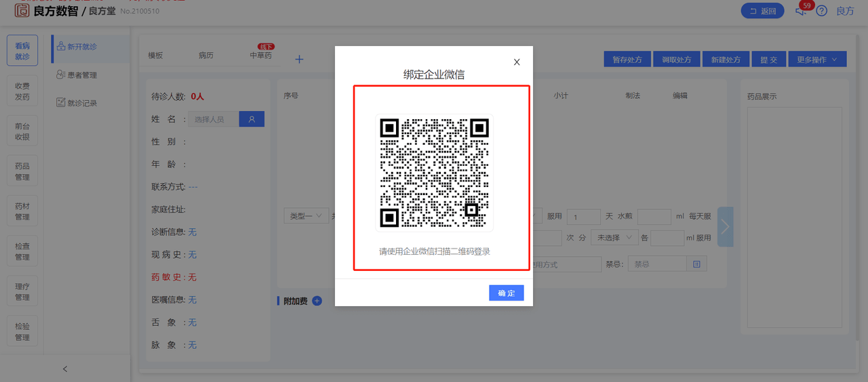Screen dimensions: 868x382
Task: Click 无 link next to 舌象
Action: tap(192, 322)
